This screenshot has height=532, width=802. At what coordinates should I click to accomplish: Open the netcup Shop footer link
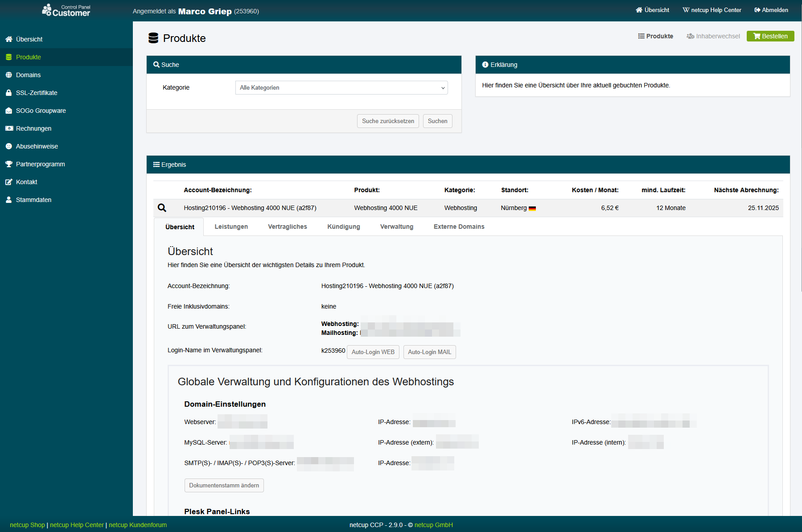point(28,525)
